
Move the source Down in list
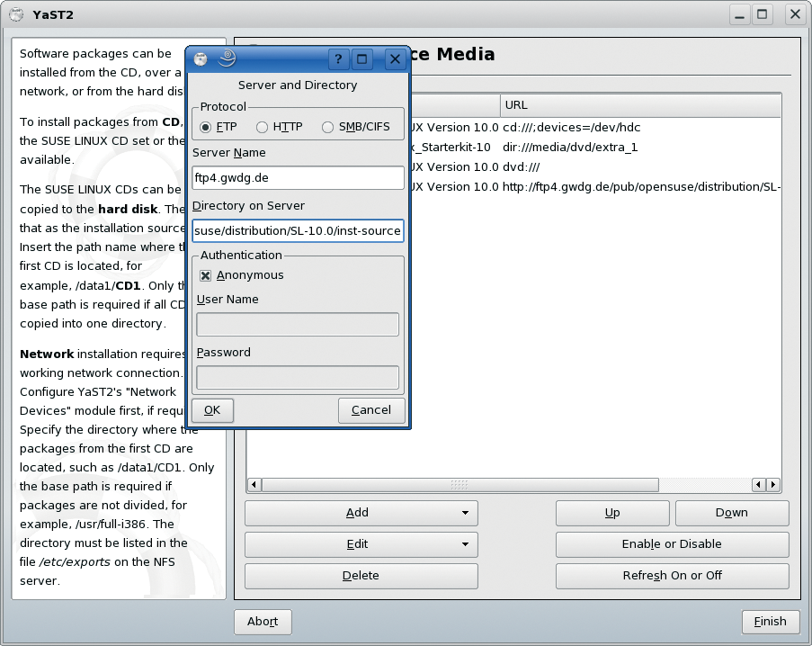point(732,513)
